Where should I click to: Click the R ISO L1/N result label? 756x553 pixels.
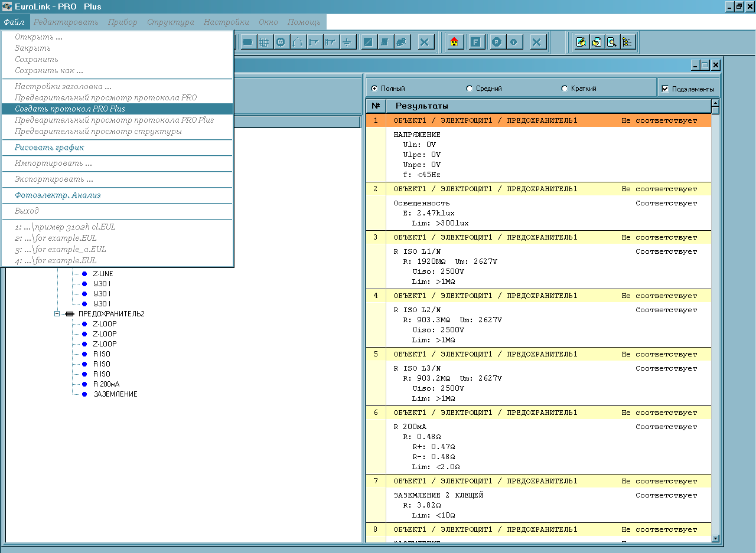pyautogui.click(x=417, y=251)
